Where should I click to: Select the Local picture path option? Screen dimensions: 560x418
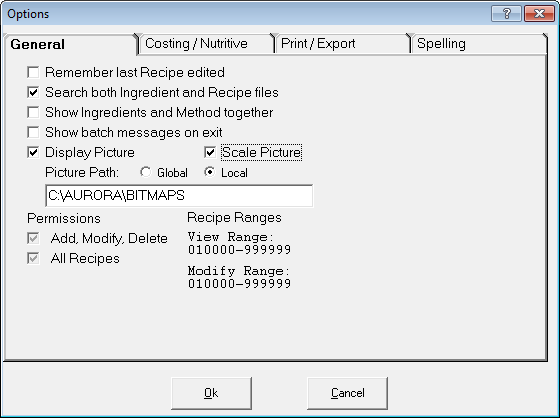coord(210,172)
